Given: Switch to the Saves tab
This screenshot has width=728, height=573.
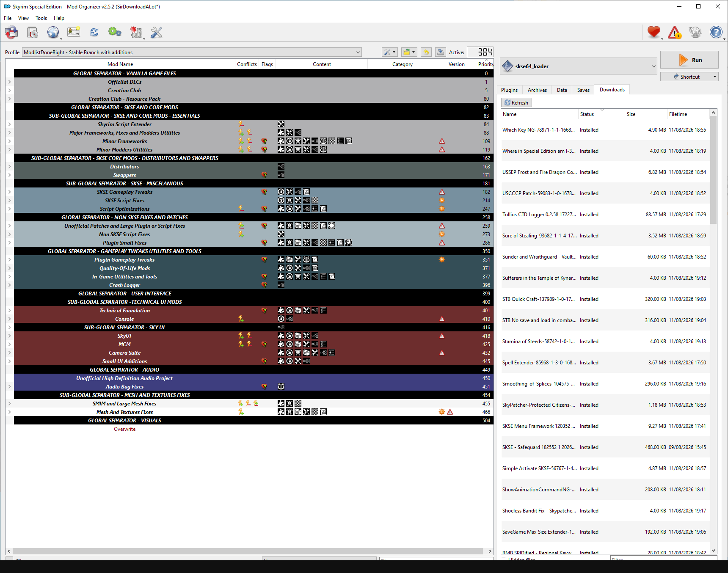Looking at the screenshot, I should [583, 90].
